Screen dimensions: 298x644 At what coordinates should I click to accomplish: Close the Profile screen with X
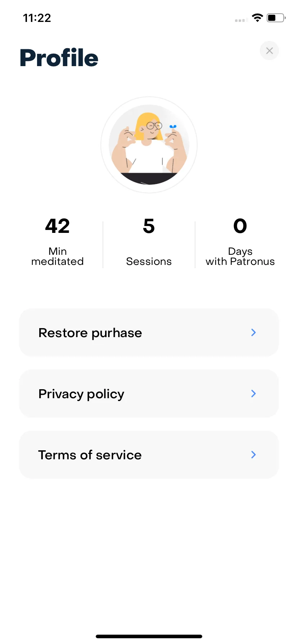269,51
